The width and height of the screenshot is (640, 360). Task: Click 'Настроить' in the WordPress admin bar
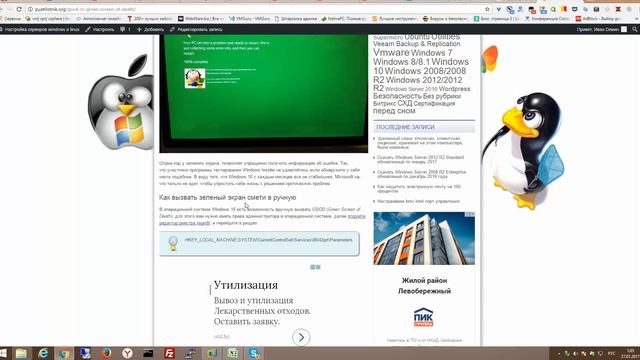tap(100, 29)
